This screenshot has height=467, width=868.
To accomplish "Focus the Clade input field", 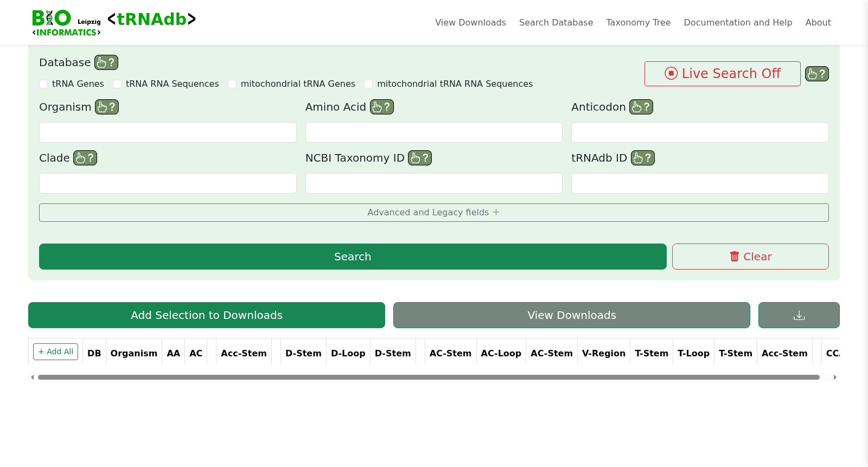I will pyautogui.click(x=168, y=183).
